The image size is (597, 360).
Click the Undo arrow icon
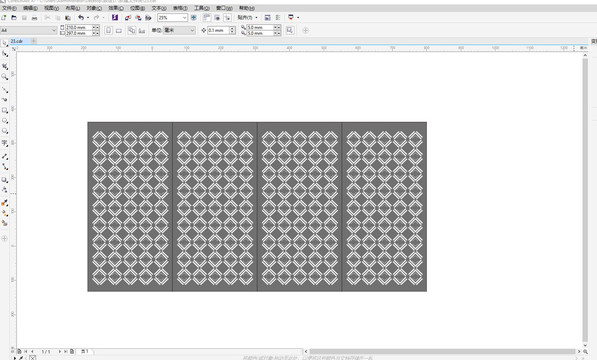click(81, 18)
